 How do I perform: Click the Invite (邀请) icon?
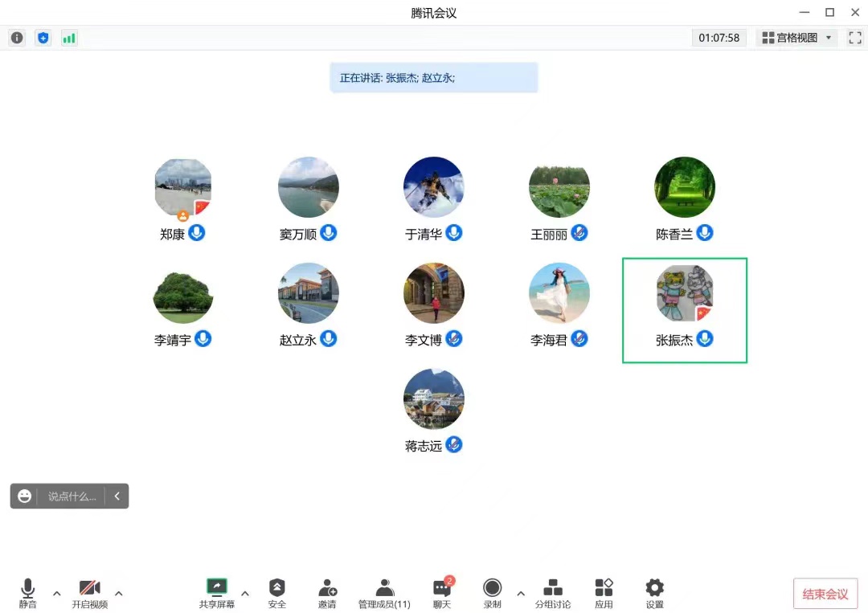click(327, 593)
